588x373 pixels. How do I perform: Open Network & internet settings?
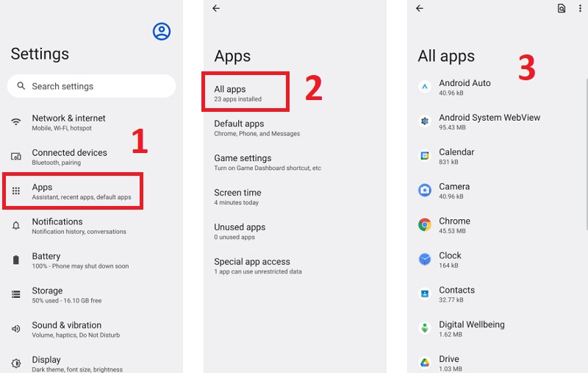coord(68,122)
